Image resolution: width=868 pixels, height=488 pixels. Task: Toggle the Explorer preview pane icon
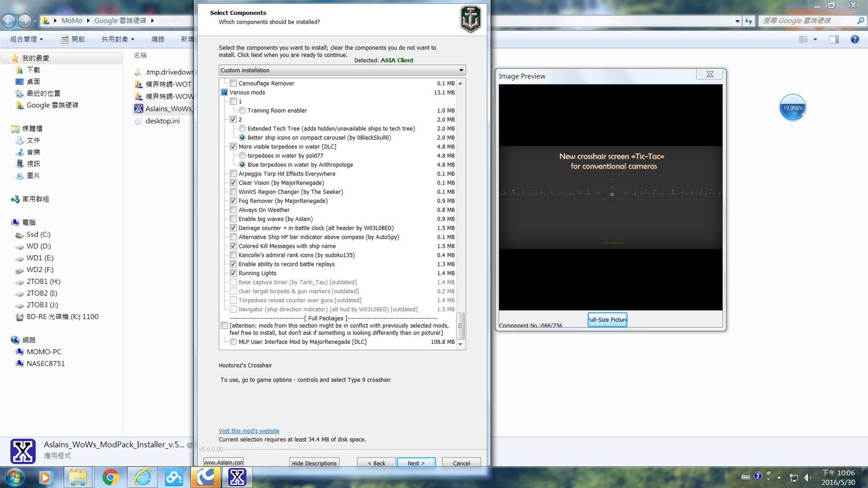[834, 40]
